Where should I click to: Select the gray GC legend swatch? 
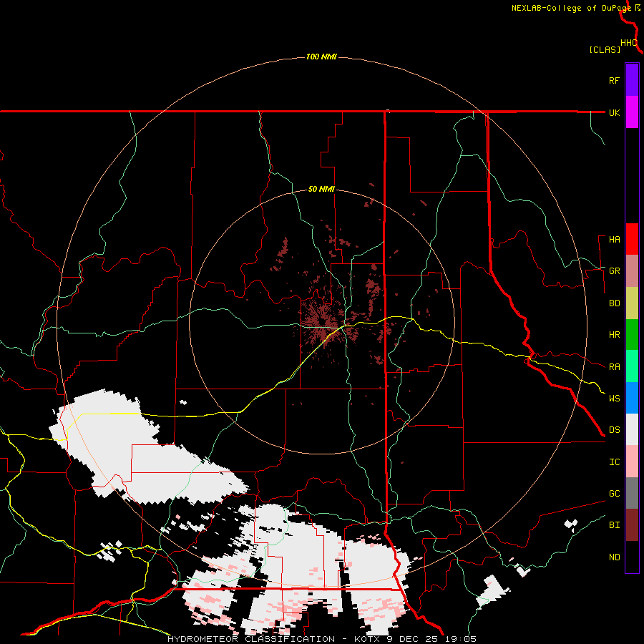(632, 493)
